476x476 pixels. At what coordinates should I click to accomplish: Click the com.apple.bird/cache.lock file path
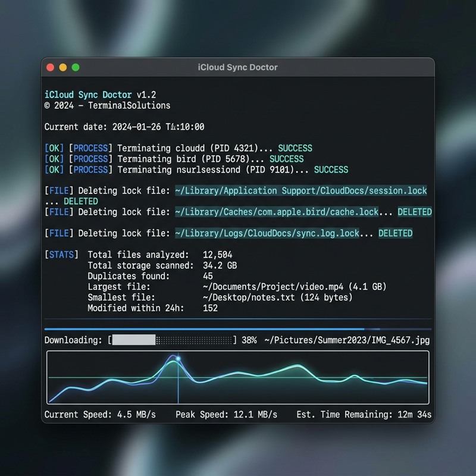pos(277,212)
